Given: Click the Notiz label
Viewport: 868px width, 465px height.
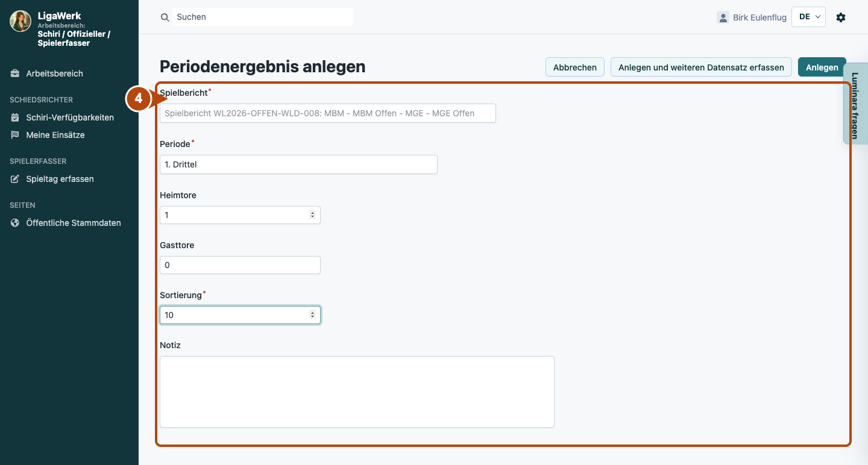Looking at the screenshot, I should pyautogui.click(x=170, y=345).
